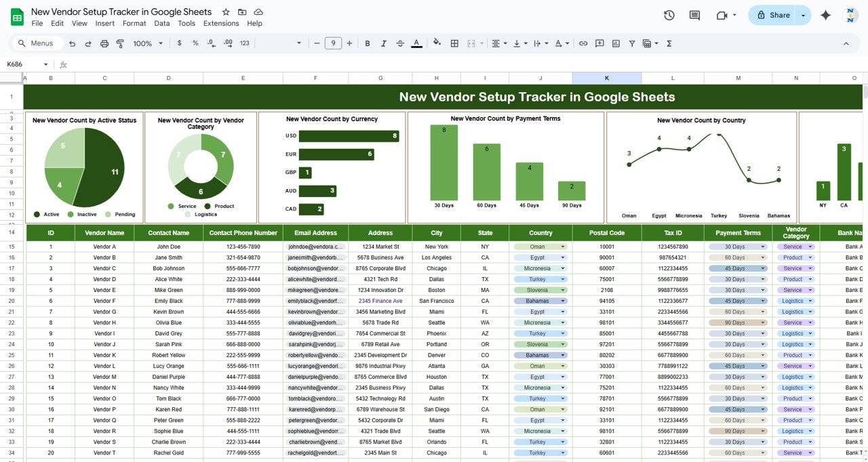Click the '2345 Finance Ave' address cell
This screenshot has width=868, height=462.
click(x=380, y=301)
